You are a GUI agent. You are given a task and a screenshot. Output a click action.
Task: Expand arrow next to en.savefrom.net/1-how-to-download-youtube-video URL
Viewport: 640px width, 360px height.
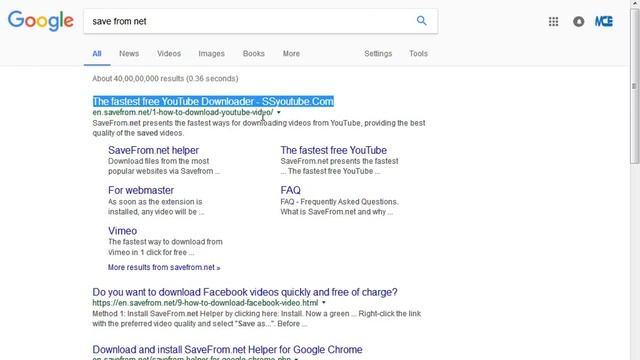pos(279,112)
